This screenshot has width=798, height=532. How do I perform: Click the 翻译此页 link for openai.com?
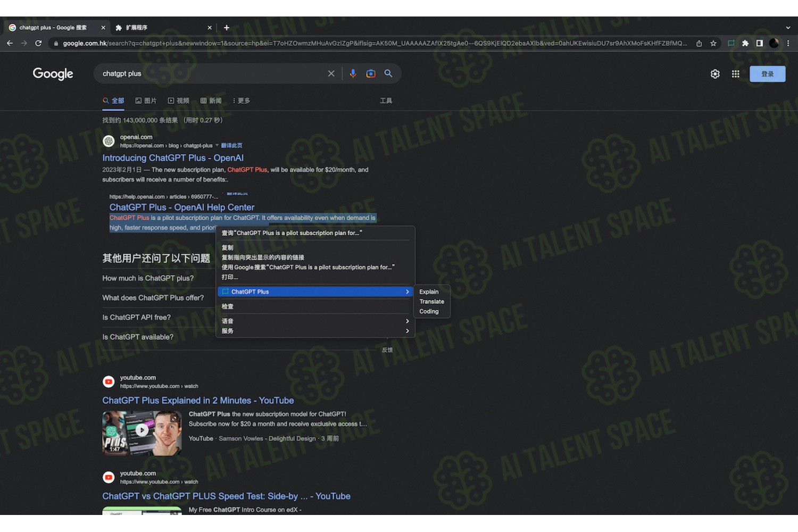click(231, 145)
